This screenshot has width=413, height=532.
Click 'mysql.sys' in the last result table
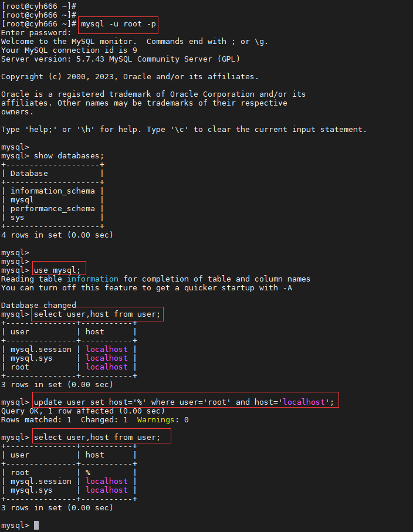(x=31, y=490)
